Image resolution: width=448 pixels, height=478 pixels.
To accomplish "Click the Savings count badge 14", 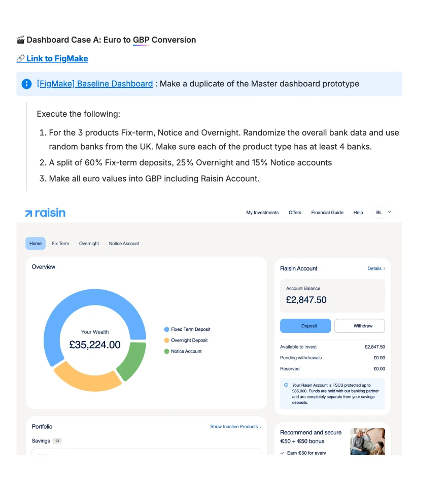I will [57, 441].
